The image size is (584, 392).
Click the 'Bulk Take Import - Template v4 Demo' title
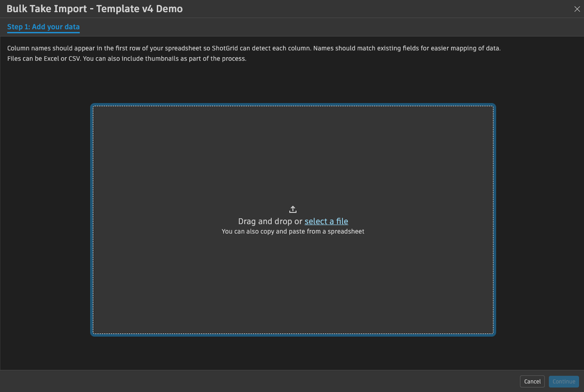click(x=95, y=9)
